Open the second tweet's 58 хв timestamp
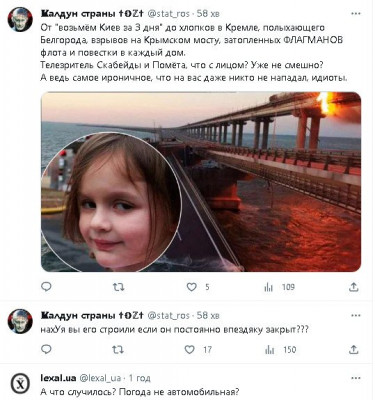This screenshot has height=400, width=375. (208, 315)
